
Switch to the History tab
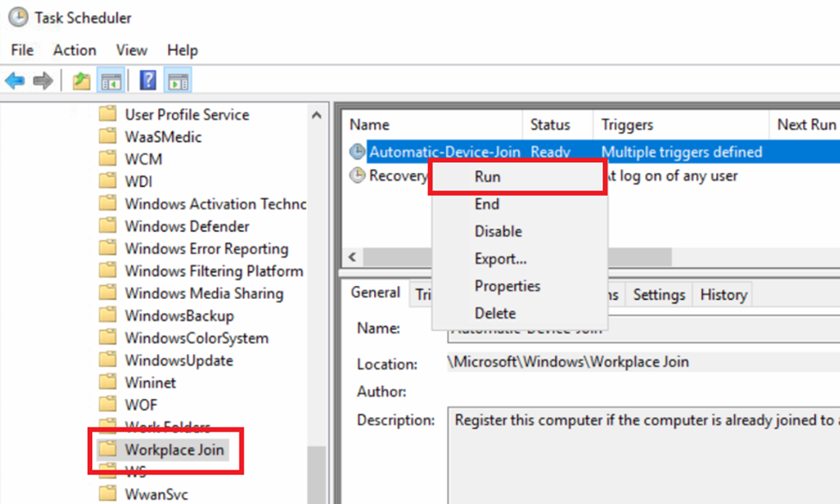point(723,294)
